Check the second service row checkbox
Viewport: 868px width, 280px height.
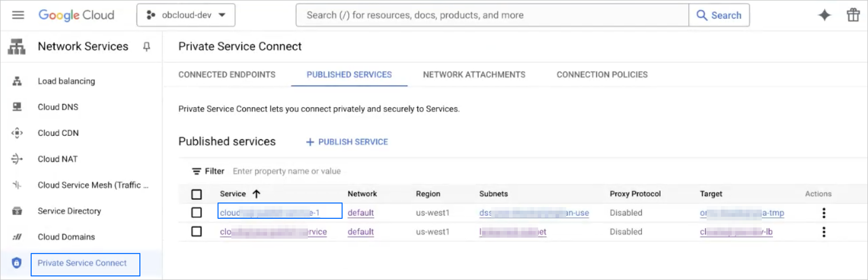(x=197, y=232)
